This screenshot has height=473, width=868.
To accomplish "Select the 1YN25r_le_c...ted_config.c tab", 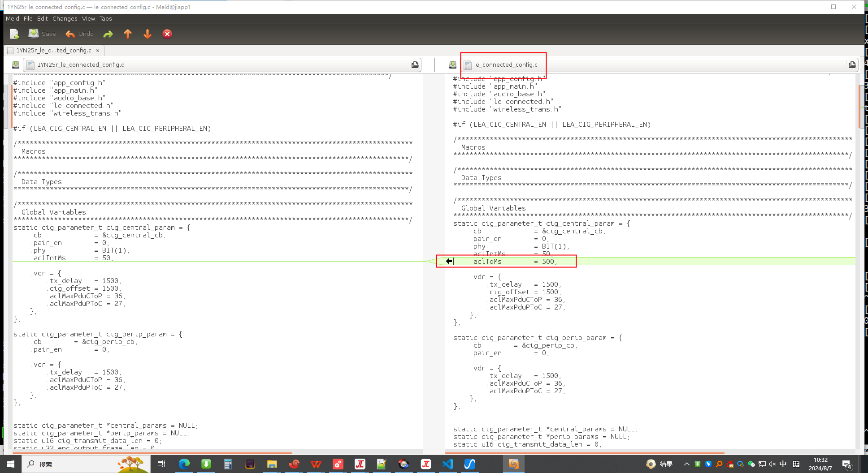I will tap(54, 50).
